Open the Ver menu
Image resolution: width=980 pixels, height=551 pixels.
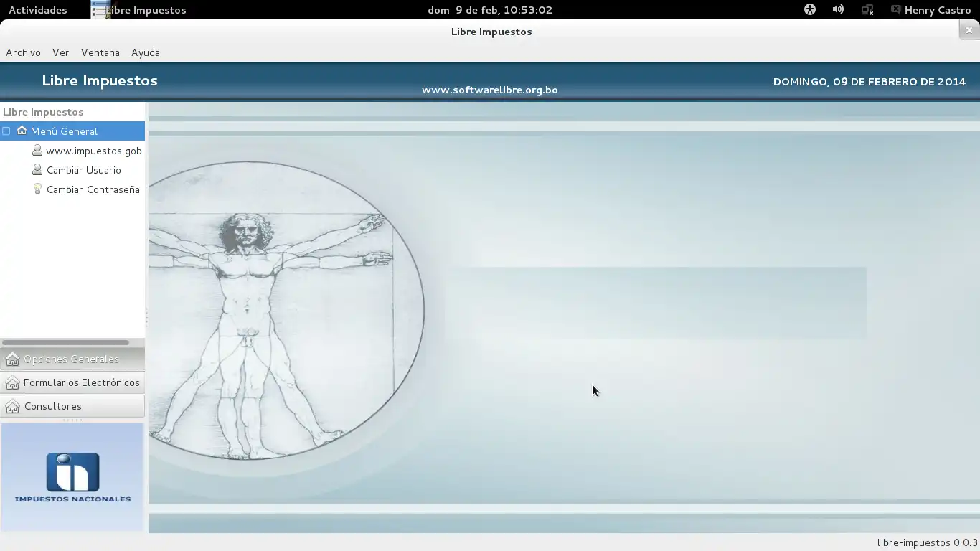(x=60, y=52)
